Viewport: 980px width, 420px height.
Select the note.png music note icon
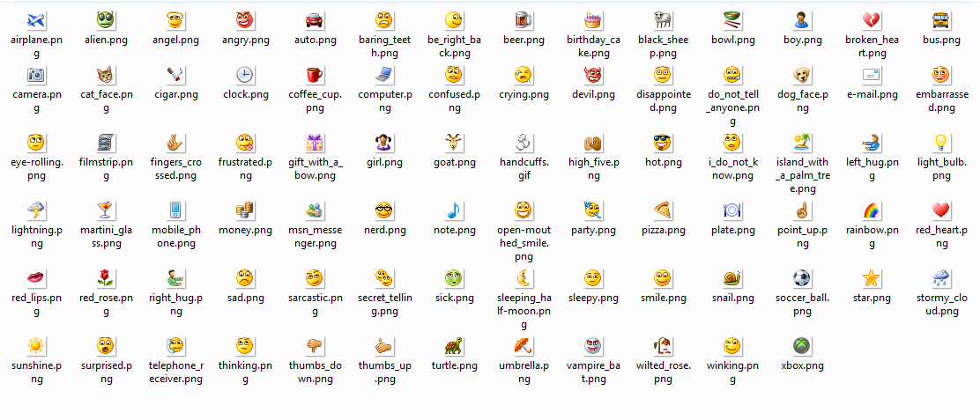point(455,211)
